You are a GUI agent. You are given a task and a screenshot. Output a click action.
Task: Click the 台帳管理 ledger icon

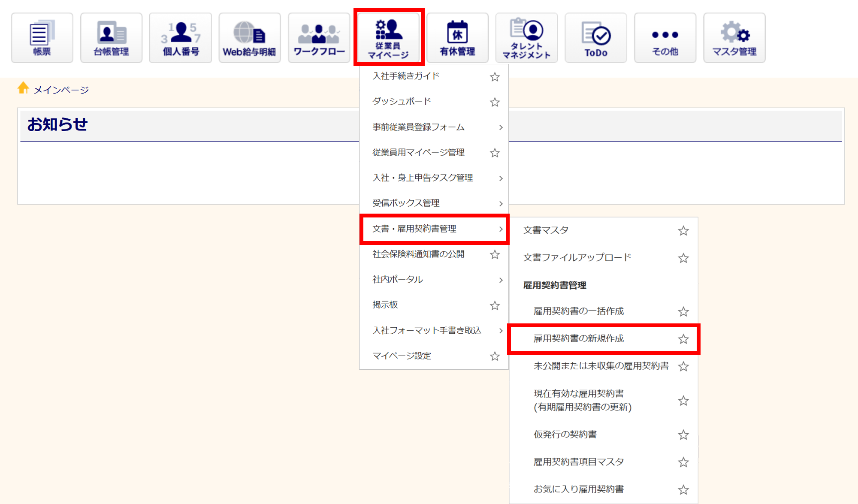pyautogui.click(x=111, y=38)
